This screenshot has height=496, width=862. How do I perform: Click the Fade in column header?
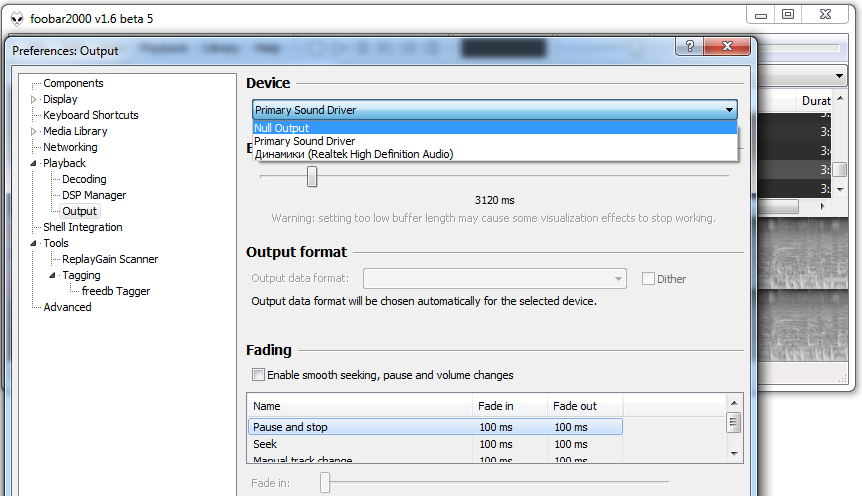coord(510,406)
